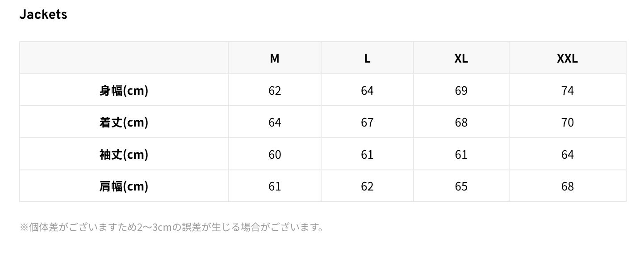This screenshot has height=254, width=644.
Task: Click the 個体差 measurement disclaimer note
Action: 171,227
